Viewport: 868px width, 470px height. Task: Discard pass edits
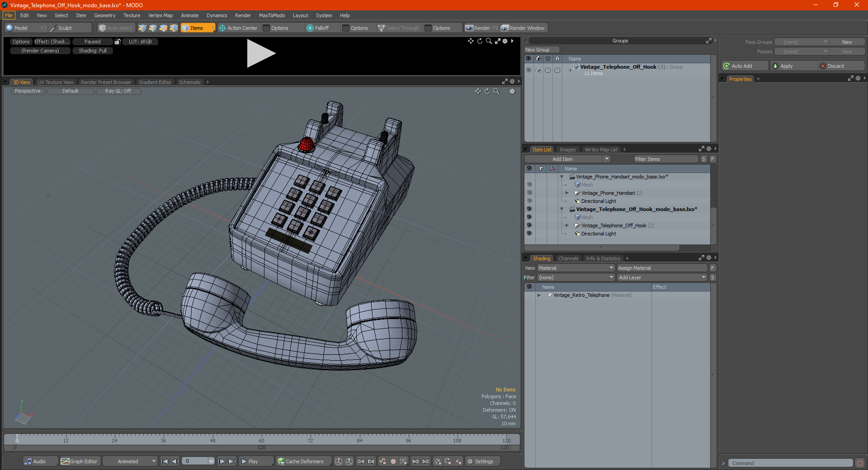[x=841, y=66]
